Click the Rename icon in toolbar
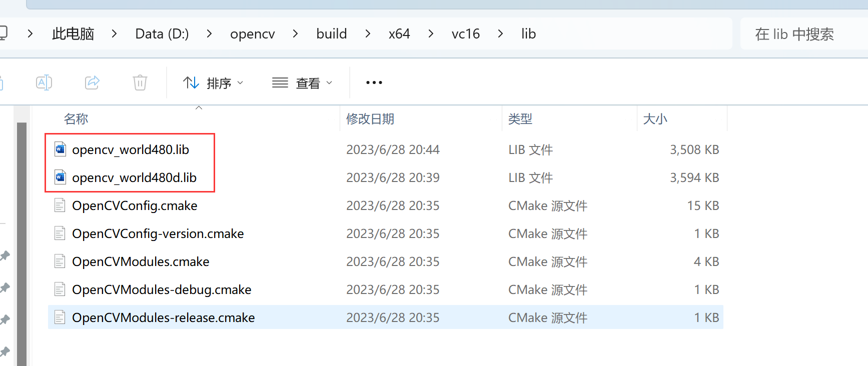Screen dimensions: 868x366 tap(44, 82)
